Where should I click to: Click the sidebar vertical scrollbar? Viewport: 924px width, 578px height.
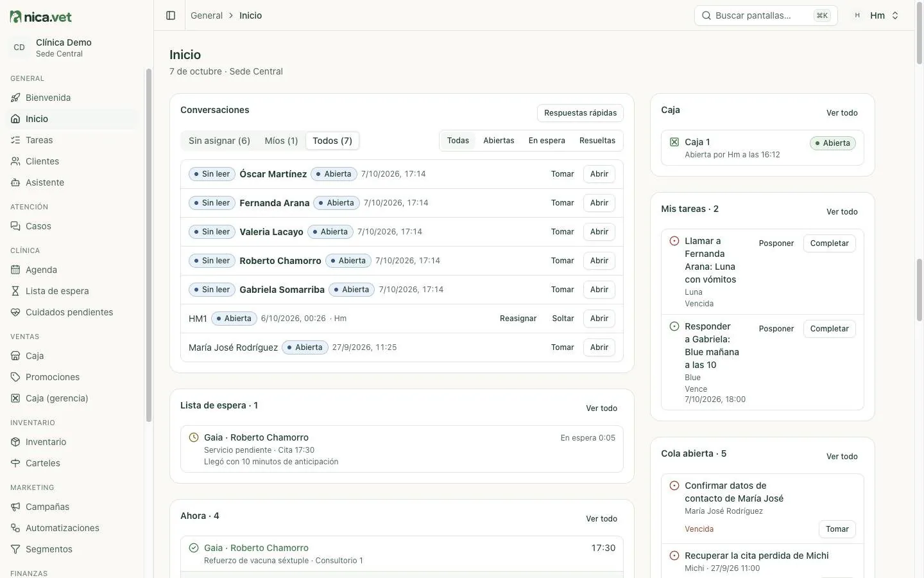149,244
